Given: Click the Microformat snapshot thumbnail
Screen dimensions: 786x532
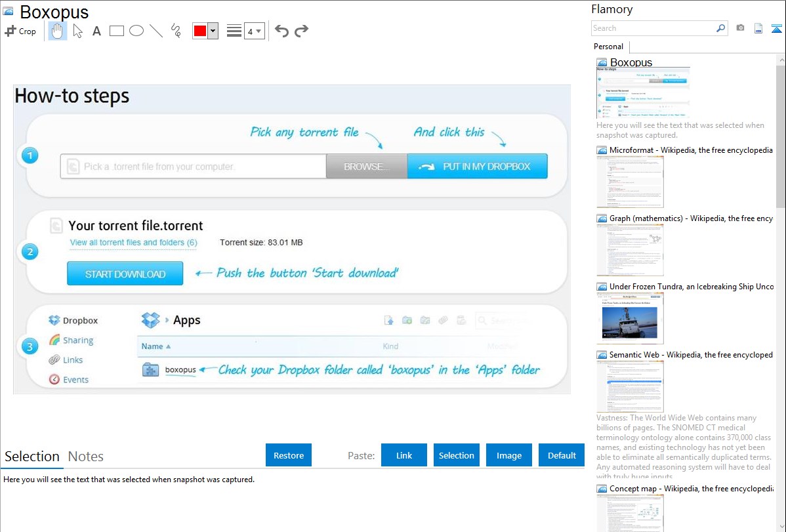Looking at the screenshot, I should [630, 182].
